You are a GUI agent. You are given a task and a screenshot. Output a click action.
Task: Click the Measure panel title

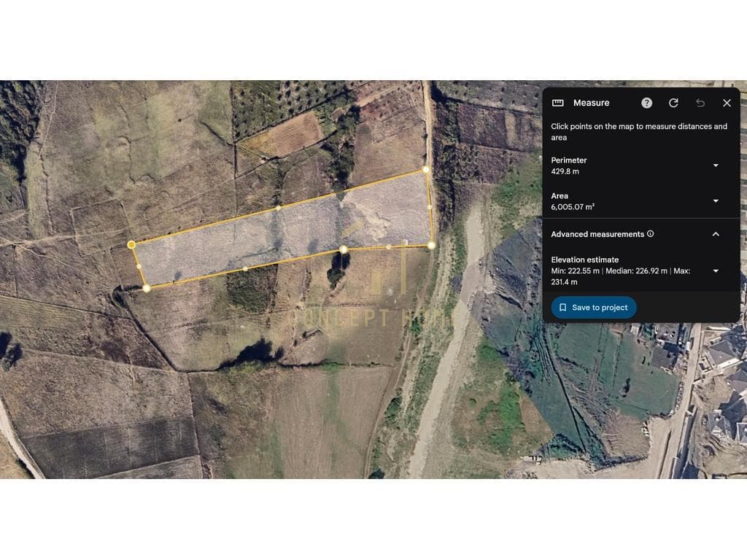591,103
